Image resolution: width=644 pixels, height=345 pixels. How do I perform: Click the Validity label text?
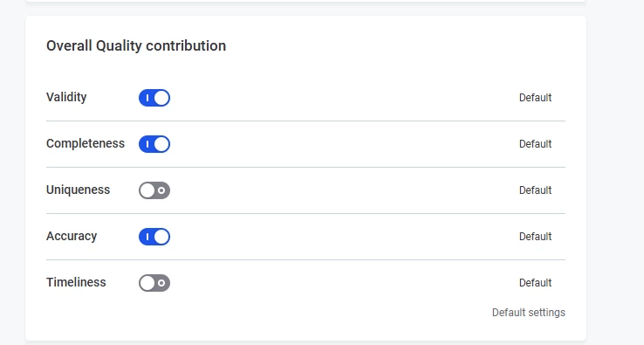(x=66, y=98)
